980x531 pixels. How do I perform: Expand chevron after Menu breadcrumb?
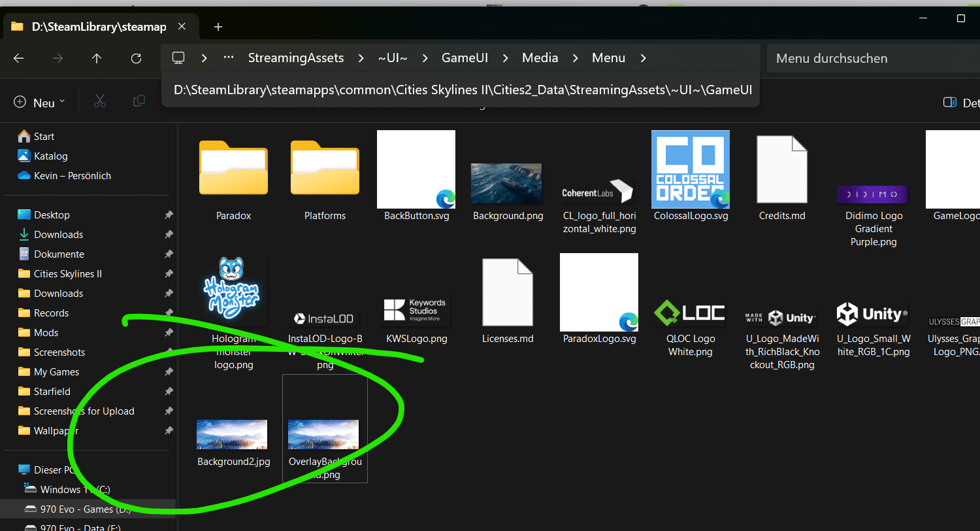click(x=644, y=58)
